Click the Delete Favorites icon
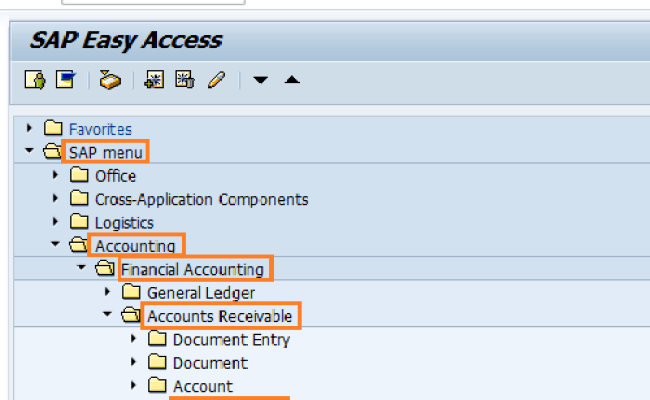Screen dimensions: 650x400 (185, 79)
